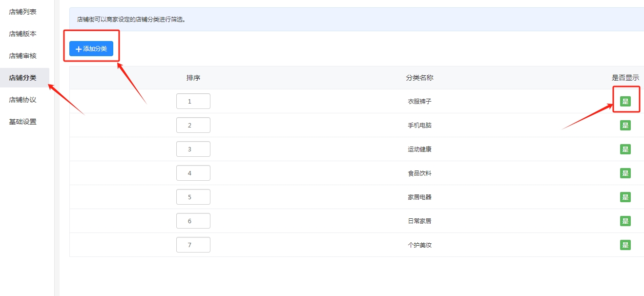
Task: Toggle display status for 日常家居
Action: 625,221
